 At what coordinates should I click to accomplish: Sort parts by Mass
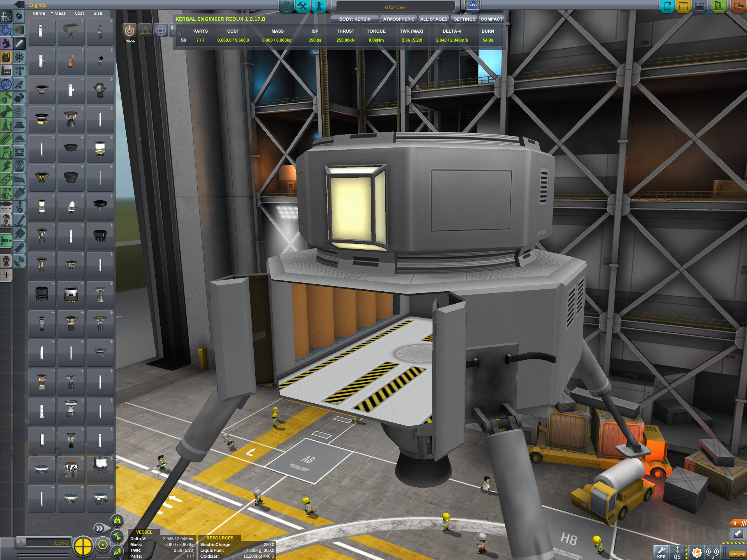(60, 13)
